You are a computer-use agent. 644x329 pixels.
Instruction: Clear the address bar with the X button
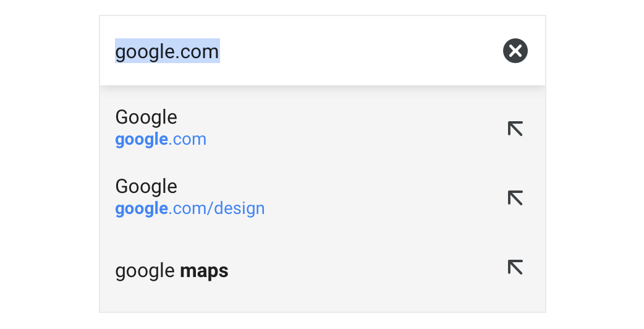pyautogui.click(x=515, y=51)
